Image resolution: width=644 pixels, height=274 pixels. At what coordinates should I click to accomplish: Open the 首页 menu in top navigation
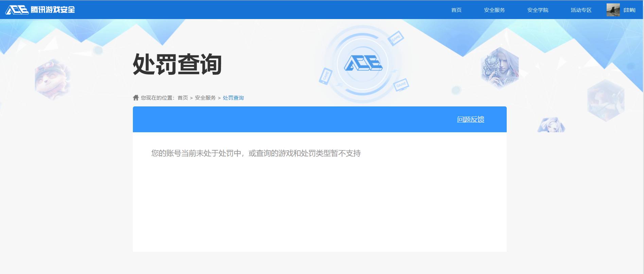456,10
